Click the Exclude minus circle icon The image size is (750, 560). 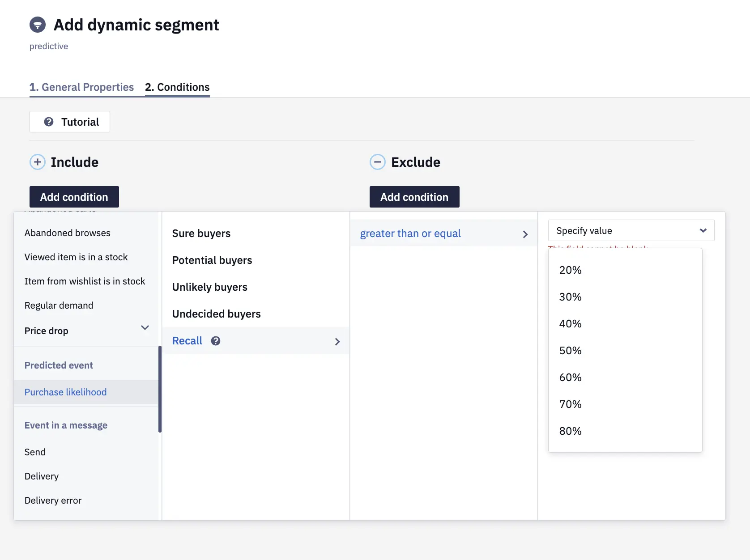[x=378, y=162]
